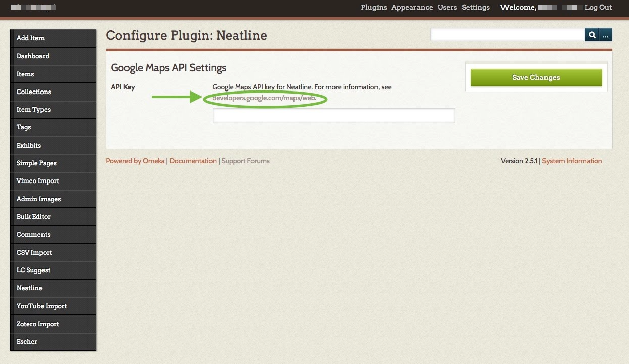Open Plugins in the top navigation
The width and height of the screenshot is (629, 364).
tap(374, 7)
